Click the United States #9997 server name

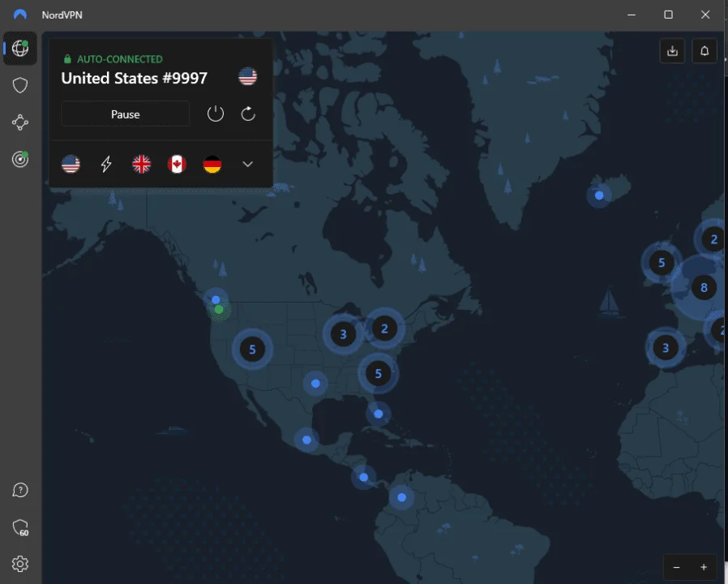[x=135, y=78]
